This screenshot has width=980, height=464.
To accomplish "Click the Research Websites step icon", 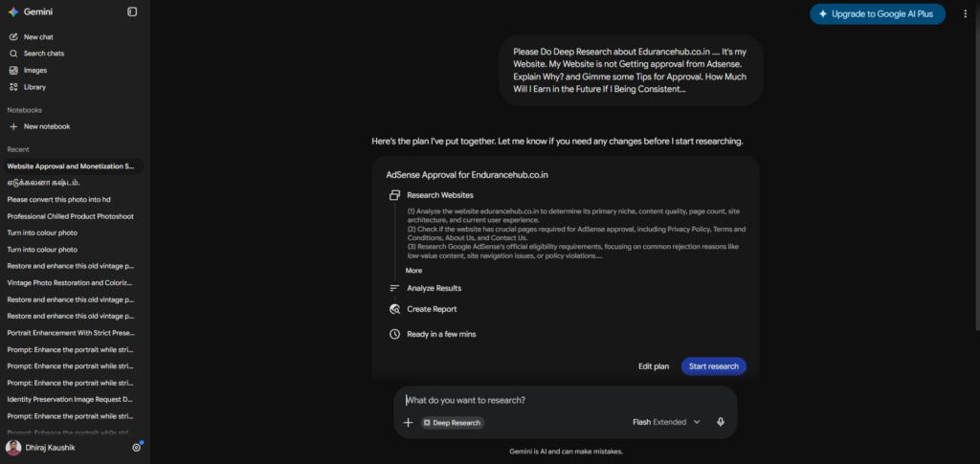I will point(394,195).
